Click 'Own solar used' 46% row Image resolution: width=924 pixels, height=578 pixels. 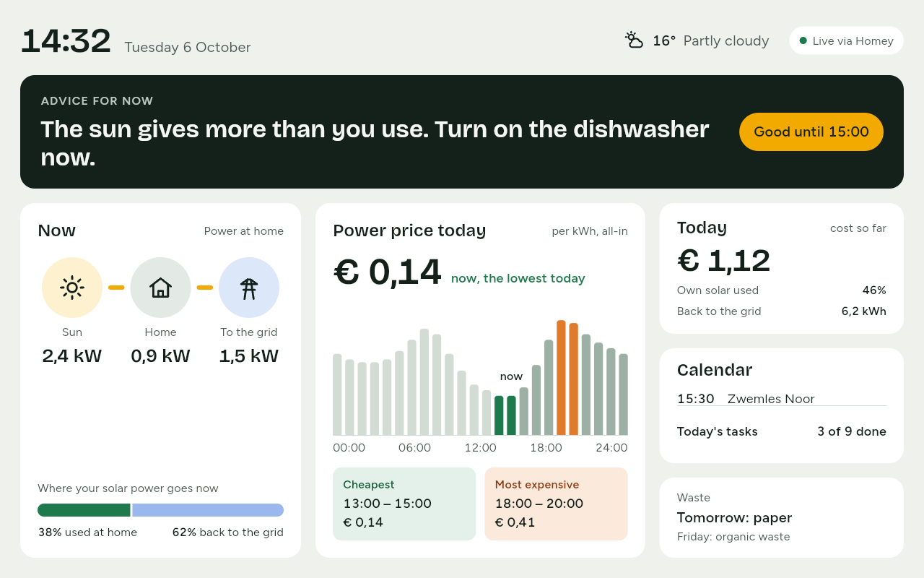[x=782, y=290]
